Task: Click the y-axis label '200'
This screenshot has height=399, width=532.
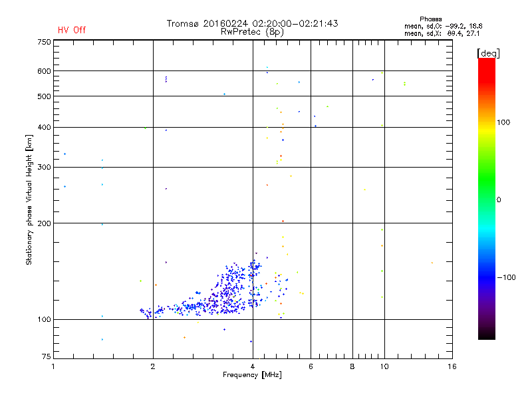Action: tap(44, 223)
